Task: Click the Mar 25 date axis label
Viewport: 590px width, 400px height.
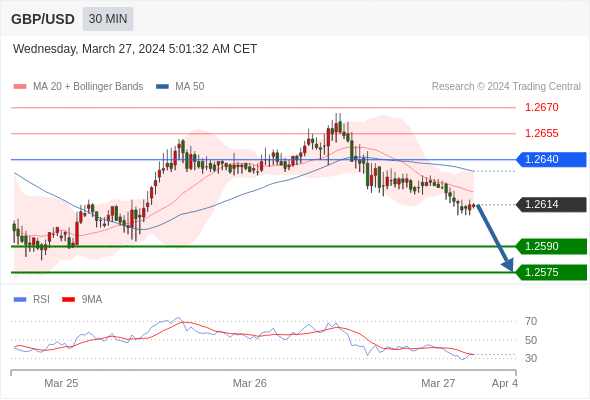Action: coord(61,383)
